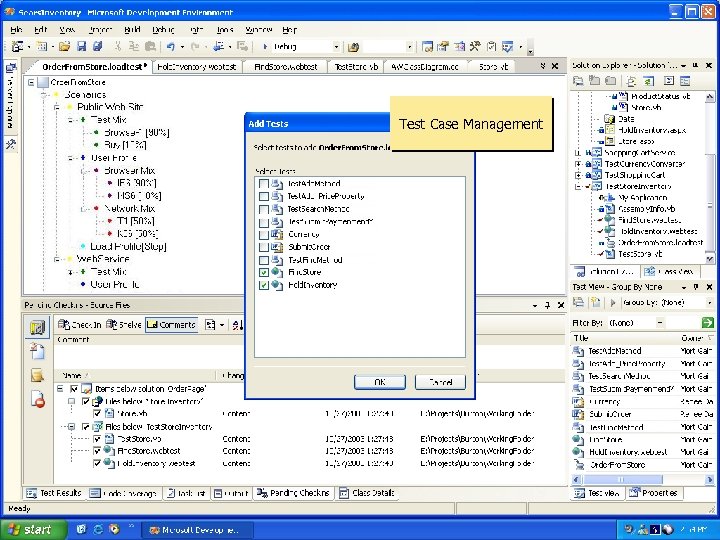The image size is (720, 540).
Task: Click the Source Files icon in left strip
Action: tap(37, 327)
